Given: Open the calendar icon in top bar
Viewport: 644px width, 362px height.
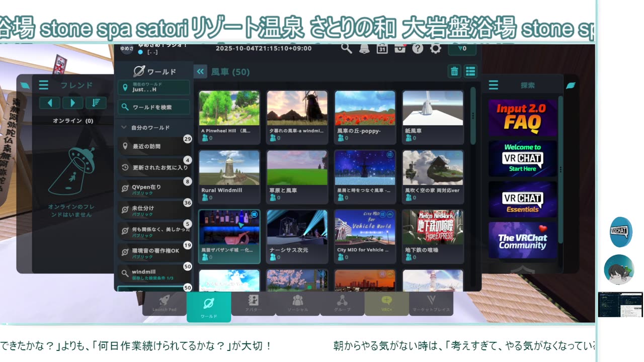Looking at the screenshot, I should (382, 48).
